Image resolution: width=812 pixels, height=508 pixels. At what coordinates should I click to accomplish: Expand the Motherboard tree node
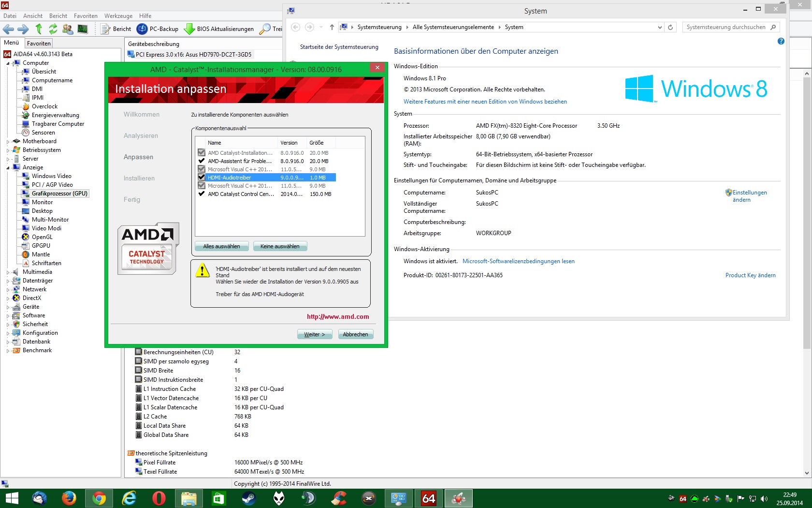[8, 142]
